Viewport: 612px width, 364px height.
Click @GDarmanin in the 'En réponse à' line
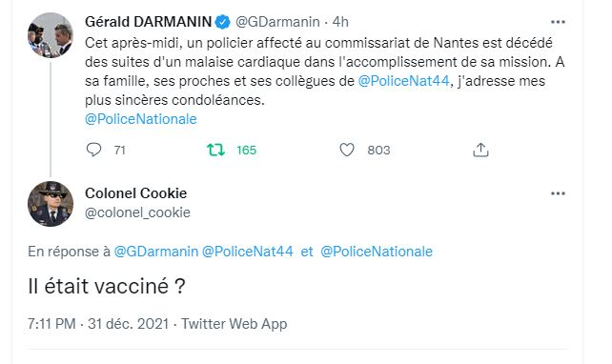pyautogui.click(x=156, y=252)
